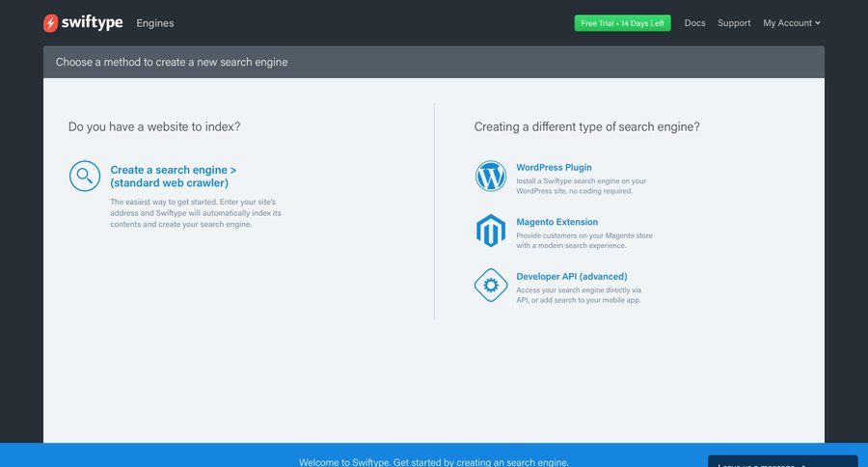
Task: Click the Swiftype lightning bolt logo
Action: (x=50, y=23)
